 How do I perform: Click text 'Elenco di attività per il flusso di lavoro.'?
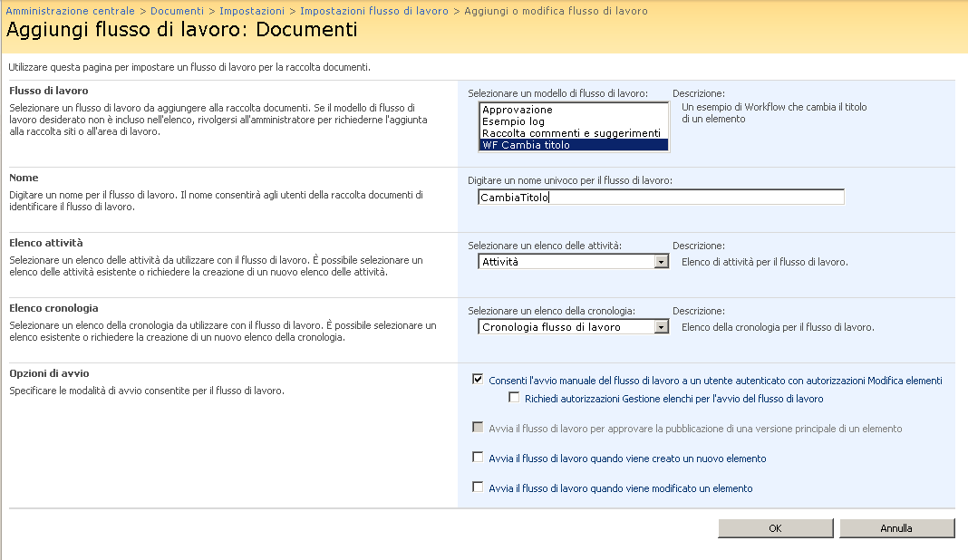point(765,263)
